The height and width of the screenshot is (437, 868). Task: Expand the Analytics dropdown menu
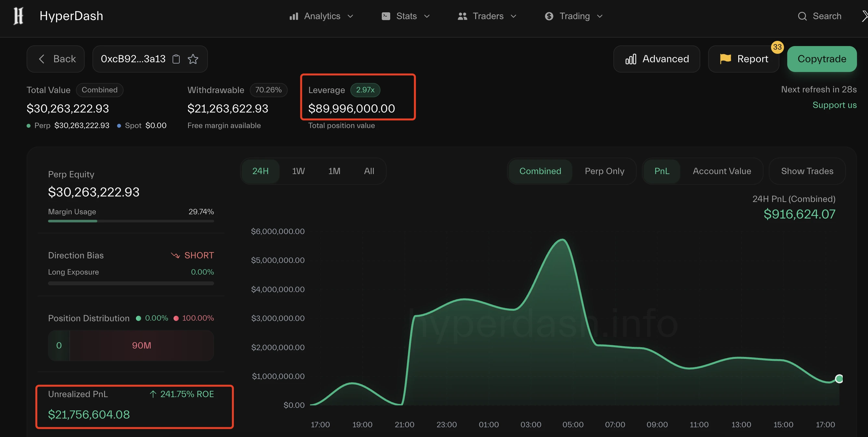350,16
